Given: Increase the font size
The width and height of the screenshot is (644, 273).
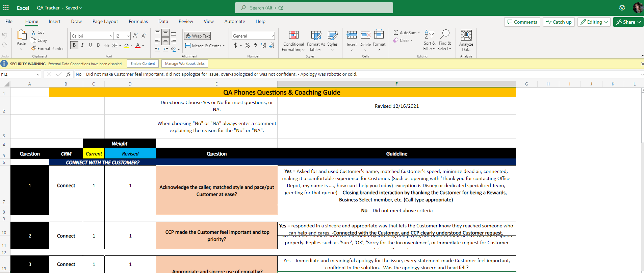Looking at the screenshot, I should 135,36.
